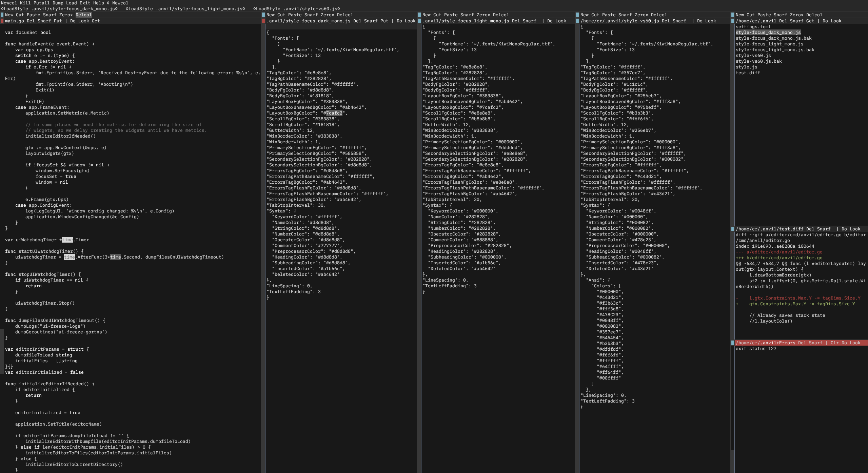Click the diamond closing the first LoadStyle command

coord(117,8)
